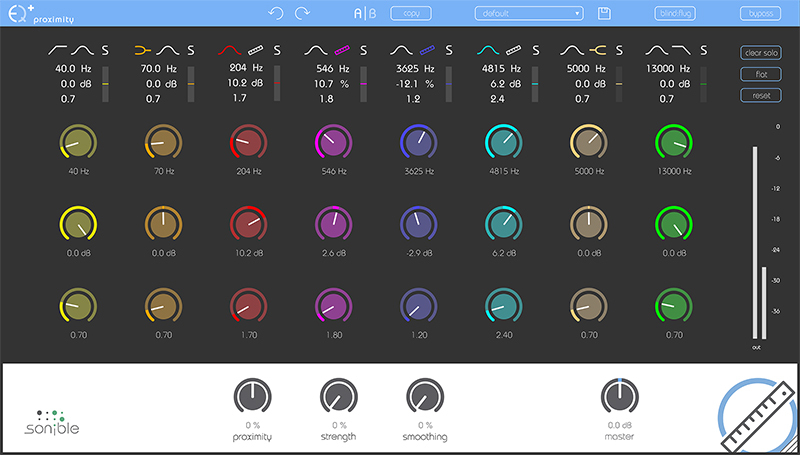The width and height of the screenshot is (800, 455).
Task: Click the save preset floppy disk icon
Action: (x=604, y=13)
